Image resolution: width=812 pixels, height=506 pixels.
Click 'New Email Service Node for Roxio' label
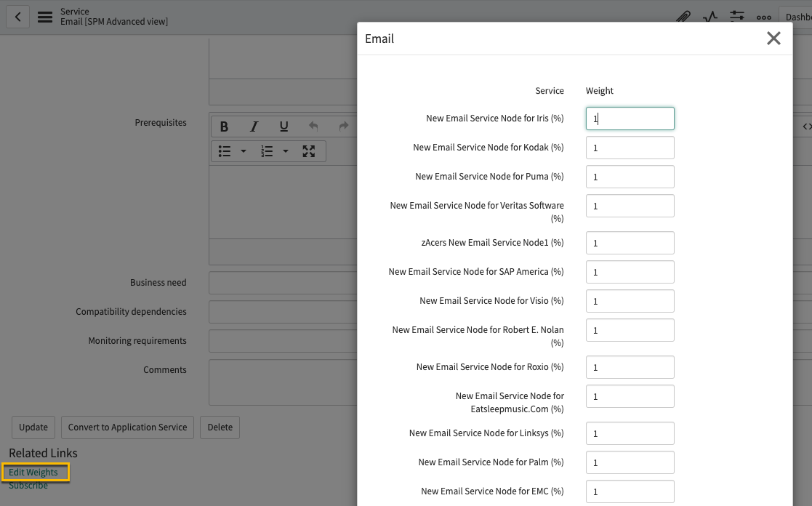tap(490, 366)
